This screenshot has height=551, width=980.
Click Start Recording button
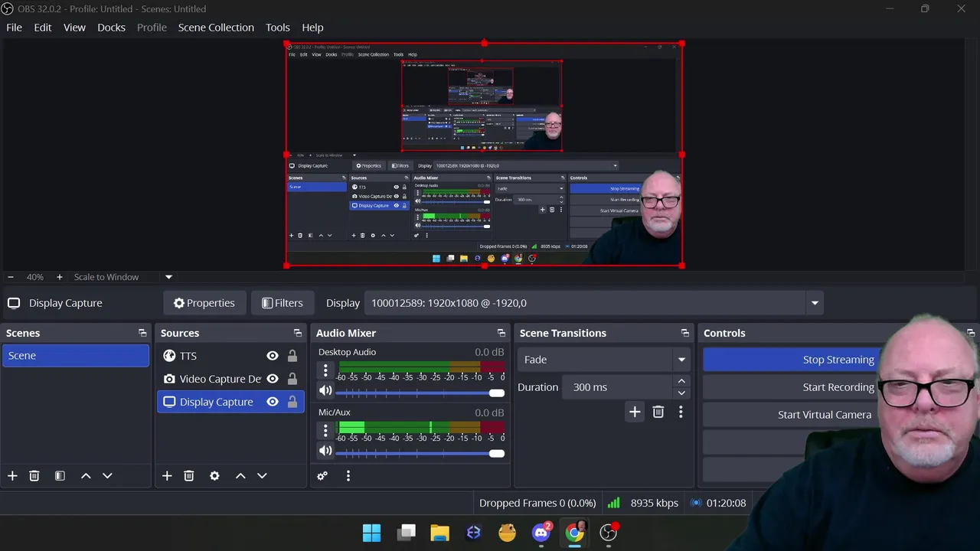838,387
